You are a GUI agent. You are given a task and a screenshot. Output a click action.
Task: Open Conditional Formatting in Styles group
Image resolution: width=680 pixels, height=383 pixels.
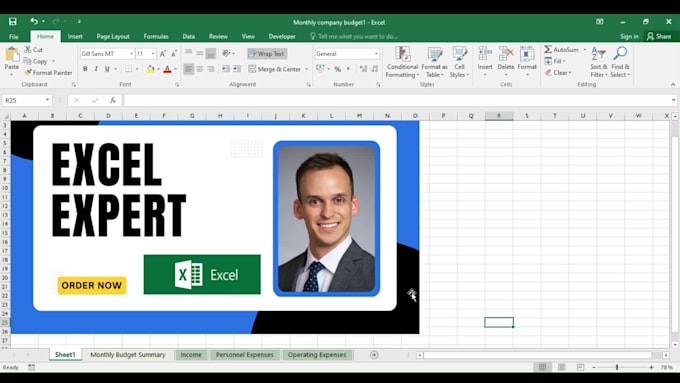coord(402,62)
